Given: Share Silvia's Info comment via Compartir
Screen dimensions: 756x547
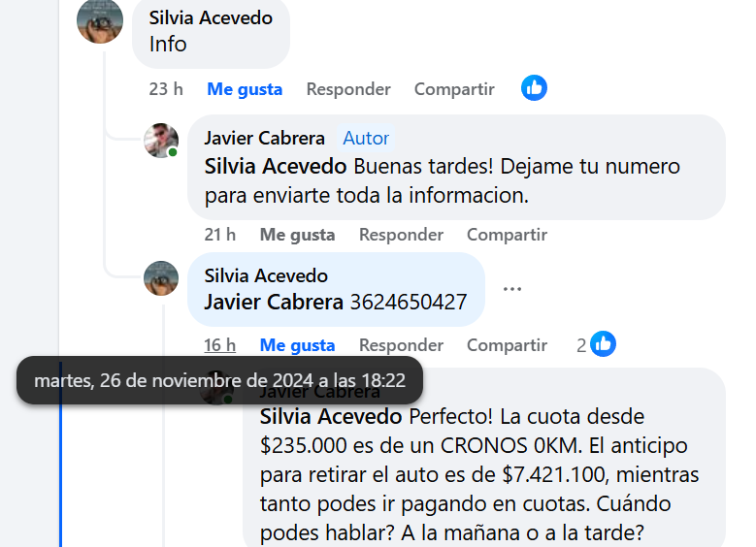Looking at the screenshot, I should (454, 89).
